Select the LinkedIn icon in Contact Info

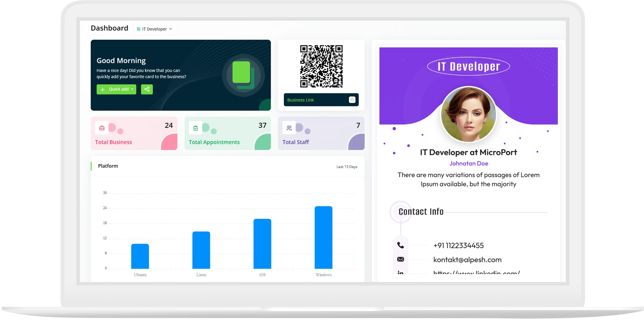400,273
